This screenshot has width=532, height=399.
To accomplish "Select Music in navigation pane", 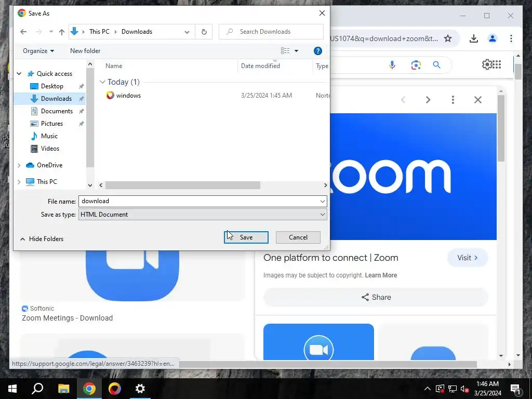I will (x=49, y=136).
